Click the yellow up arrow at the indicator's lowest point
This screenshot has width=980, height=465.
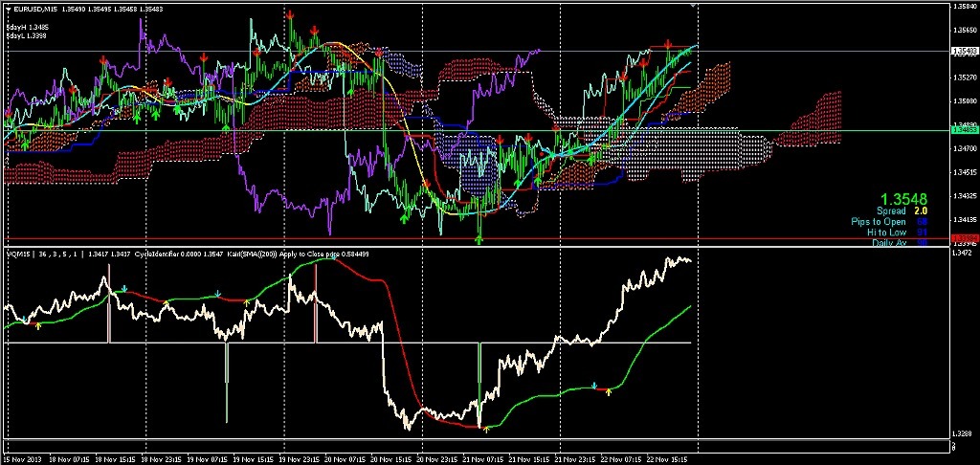pos(486,430)
